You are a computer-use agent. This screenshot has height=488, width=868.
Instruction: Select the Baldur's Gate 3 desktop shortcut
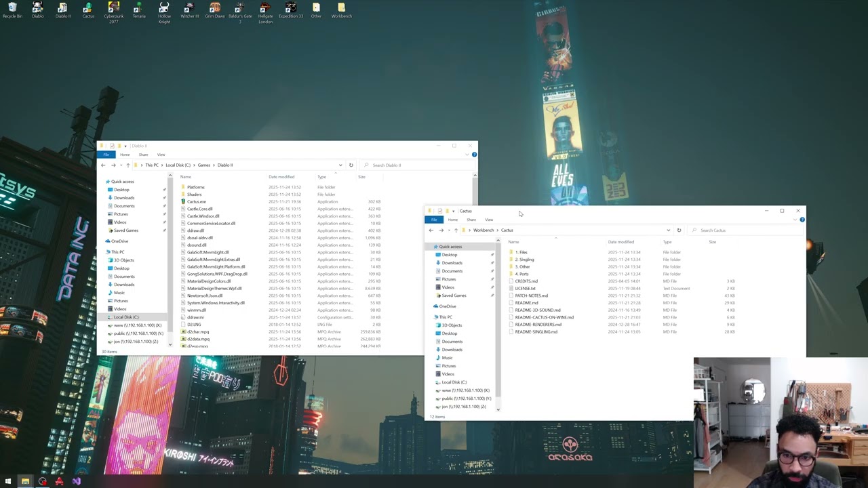240,13
